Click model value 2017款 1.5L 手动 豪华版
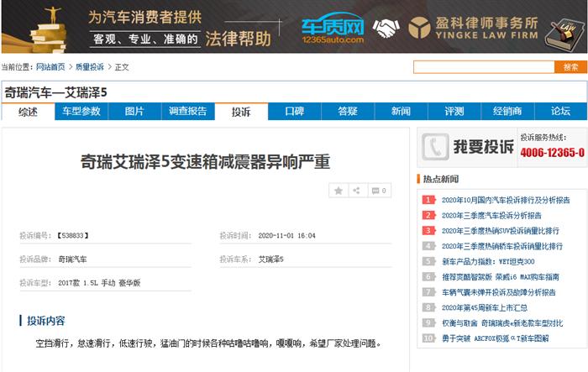588x372 pixels. [x=99, y=283]
